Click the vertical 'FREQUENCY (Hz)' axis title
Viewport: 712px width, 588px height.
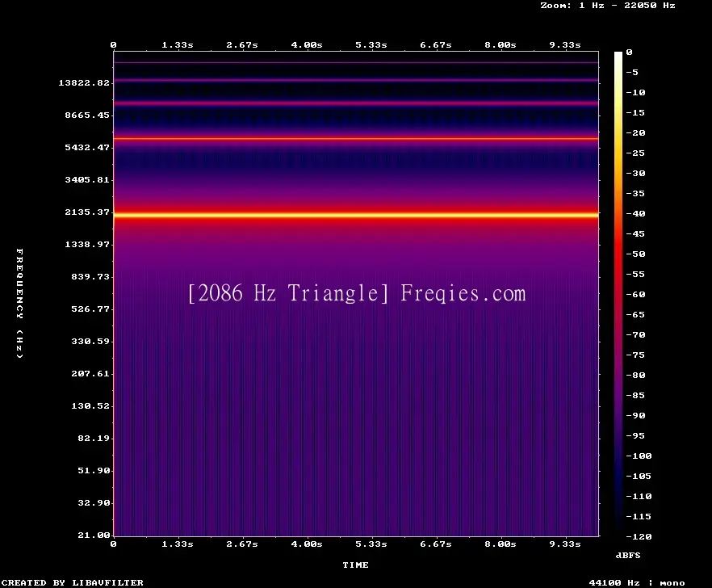click(19, 303)
